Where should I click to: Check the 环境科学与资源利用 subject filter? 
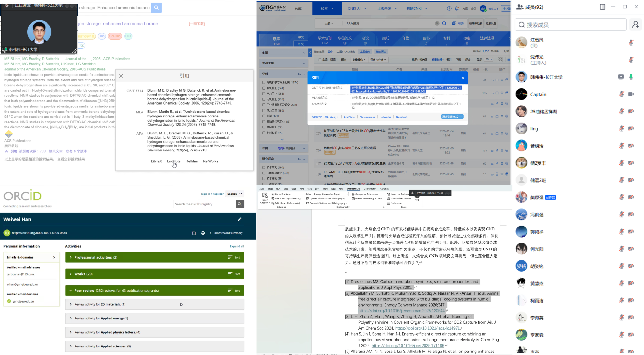264,82
